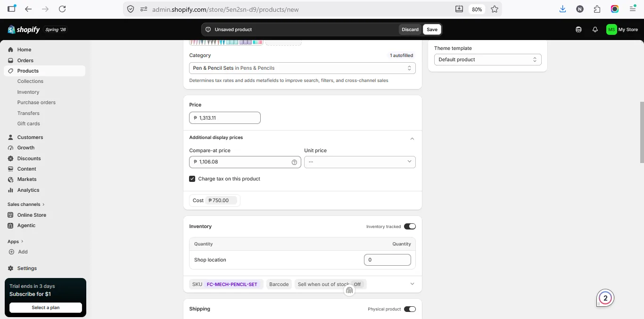644x319 pixels.
Task: Click the Shop location quantity field
Action: (x=388, y=260)
